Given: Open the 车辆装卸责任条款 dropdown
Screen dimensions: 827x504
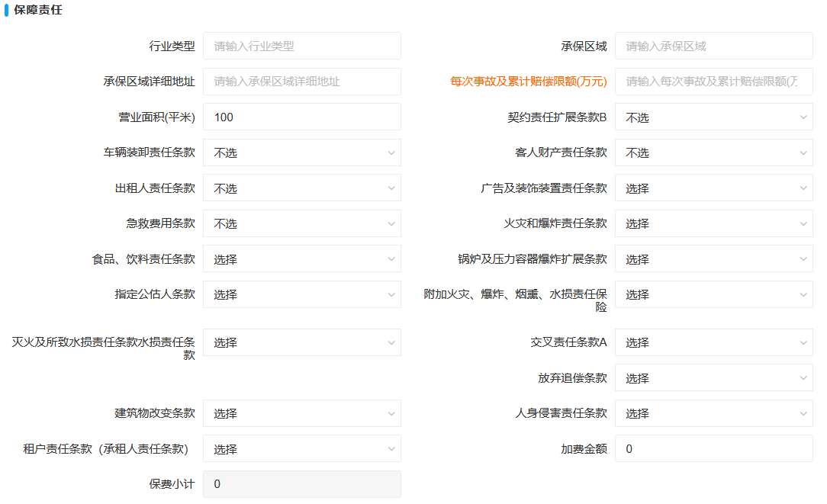Looking at the screenshot, I should [x=301, y=152].
